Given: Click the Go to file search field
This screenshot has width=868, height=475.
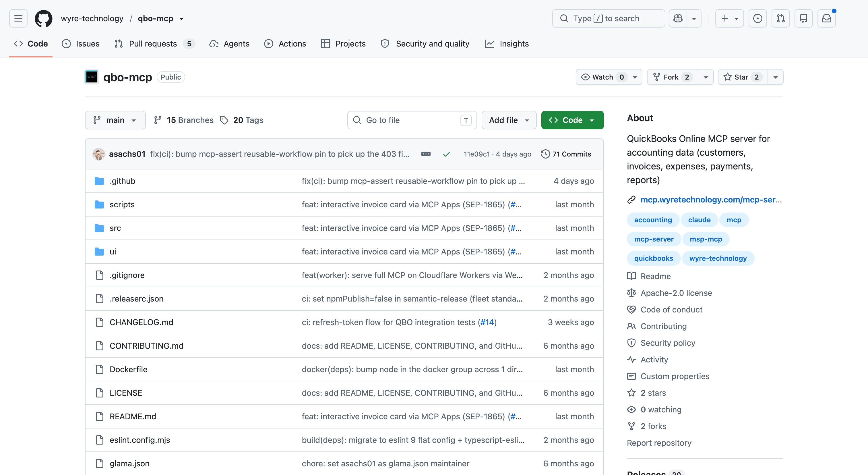Looking at the screenshot, I should pos(412,120).
